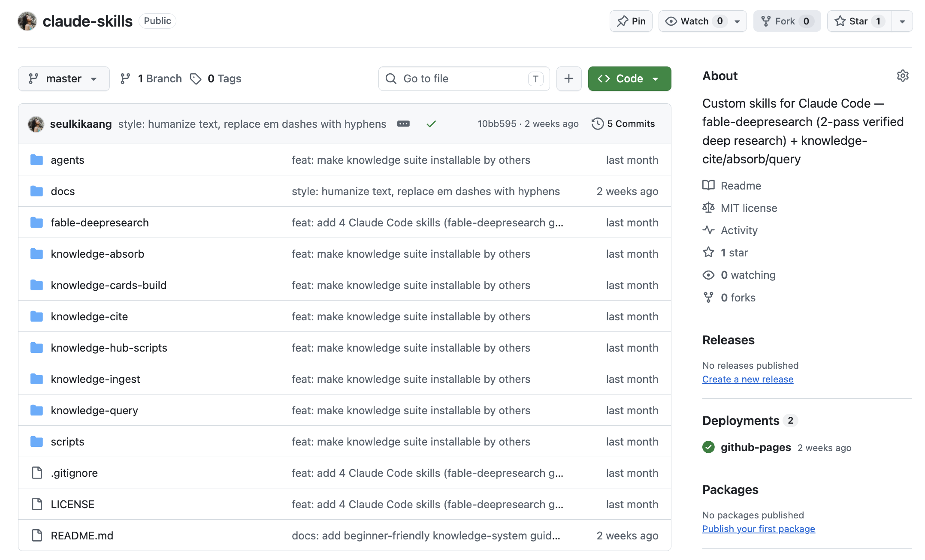
Task: Open the fable-deepresearch folder
Action: point(100,223)
